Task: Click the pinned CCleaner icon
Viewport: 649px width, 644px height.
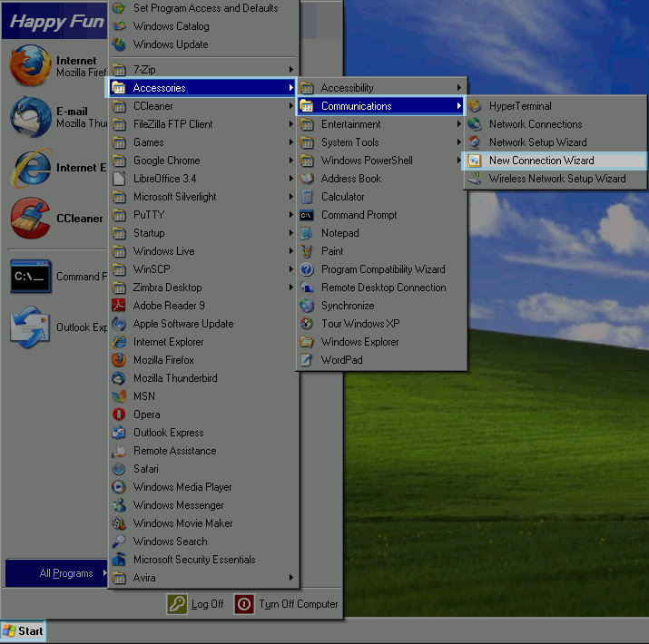Action: pos(30,218)
